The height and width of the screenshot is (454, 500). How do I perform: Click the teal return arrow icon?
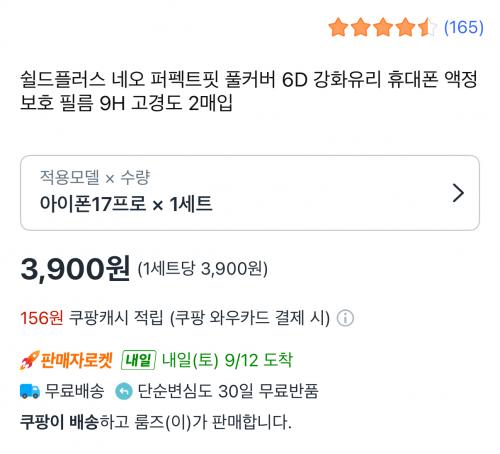124,391
